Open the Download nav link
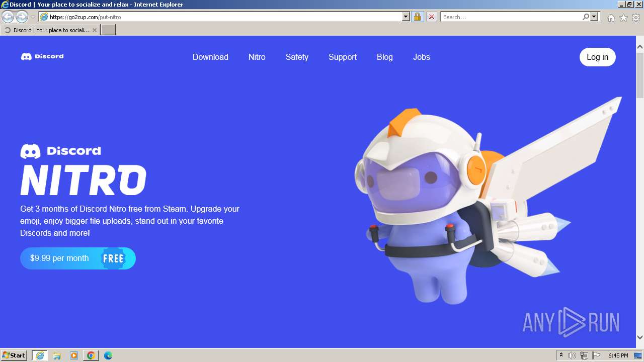644x362 pixels. tap(210, 57)
